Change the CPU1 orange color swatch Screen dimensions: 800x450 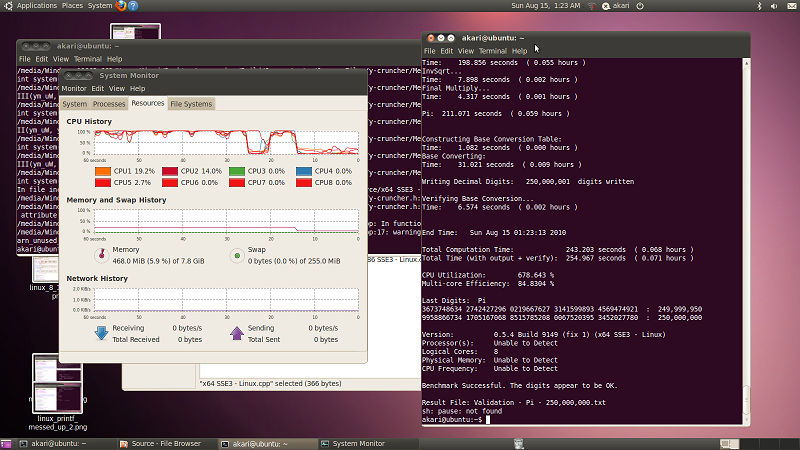point(103,172)
